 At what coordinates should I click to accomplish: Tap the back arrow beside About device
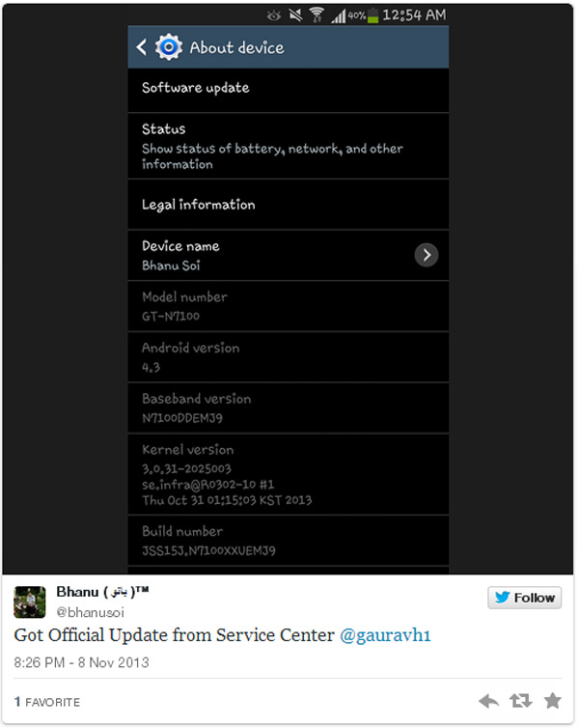(x=142, y=46)
